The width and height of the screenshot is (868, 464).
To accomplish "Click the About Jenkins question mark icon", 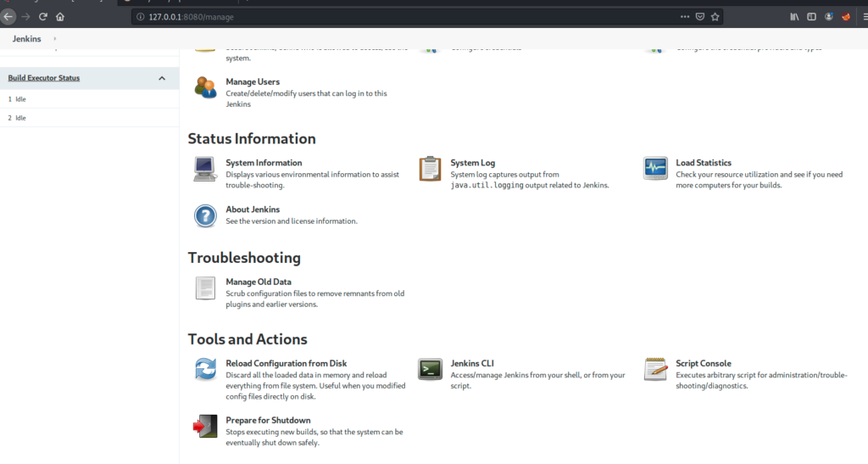I will 205,216.
